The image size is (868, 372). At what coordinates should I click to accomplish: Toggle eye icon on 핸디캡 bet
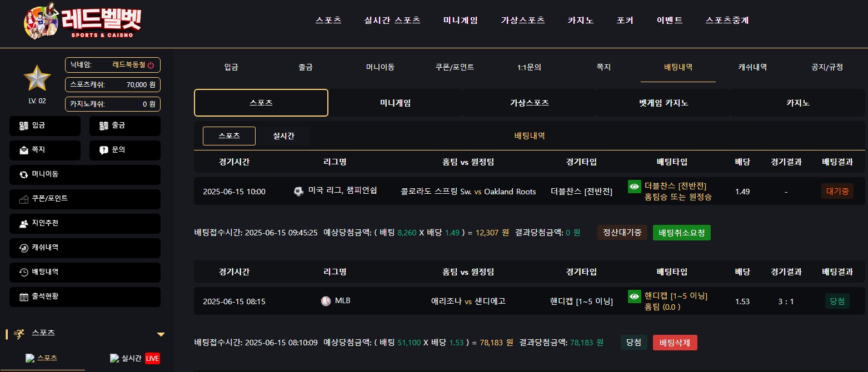coord(635,296)
